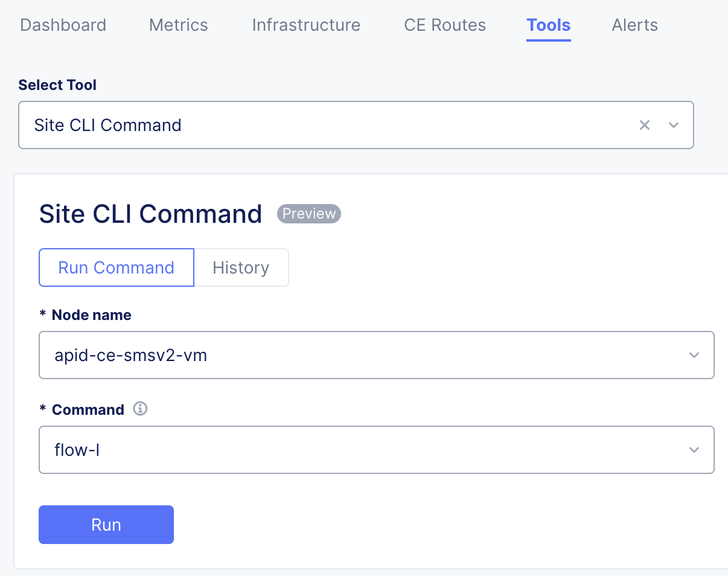The height and width of the screenshot is (576, 728).
Task: Switch to the History tab
Action: pos(241,267)
